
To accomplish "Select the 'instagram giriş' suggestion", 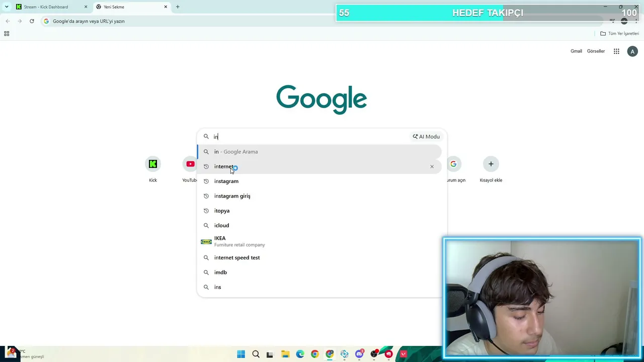I will [x=319, y=196].
